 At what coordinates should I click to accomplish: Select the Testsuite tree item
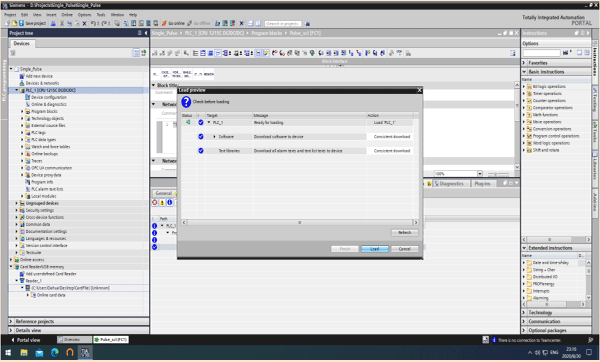pyautogui.click(x=33, y=253)
